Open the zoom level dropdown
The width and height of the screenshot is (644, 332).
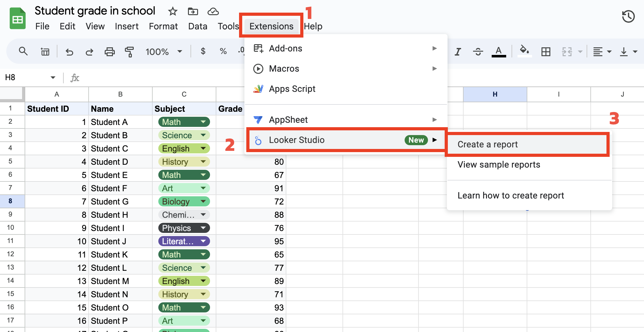click(163, 51)
